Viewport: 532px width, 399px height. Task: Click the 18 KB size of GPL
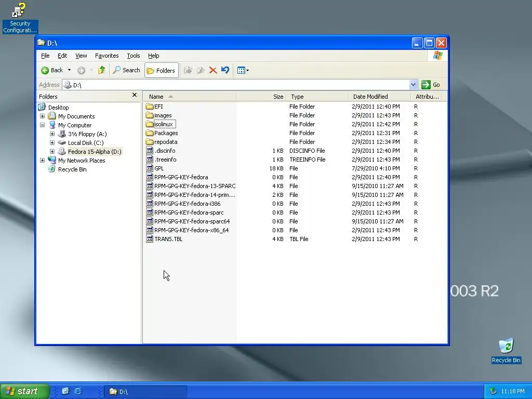coord(276,168)
